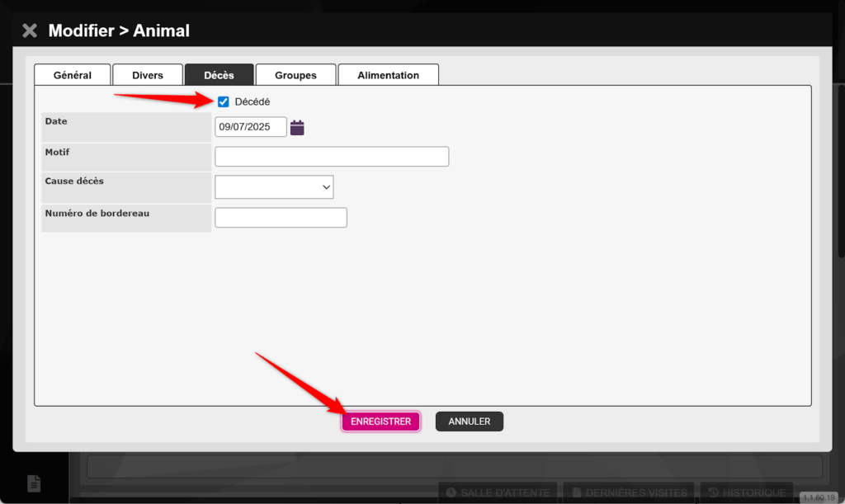Click the Décédé label text
Viewport: 845px width, 504px height.
[253, 102]
